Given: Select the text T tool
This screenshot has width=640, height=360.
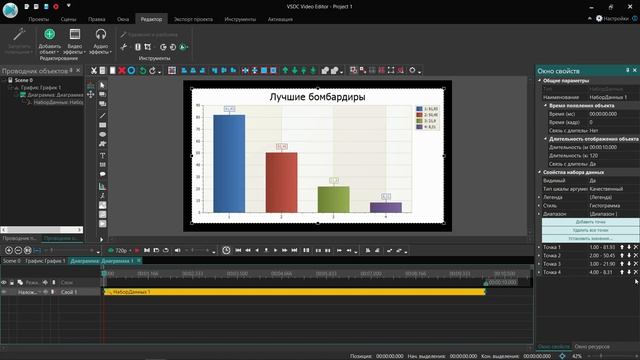Looking at the screenshot, I should point(102,156).
